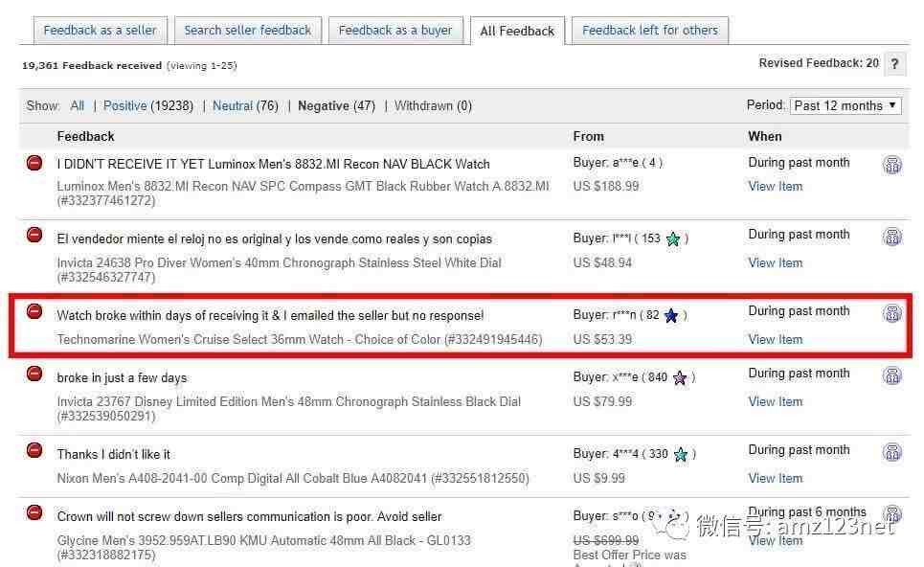
Task: View Item for Technomarine Cruise Select watch
Action: point(776,339)
